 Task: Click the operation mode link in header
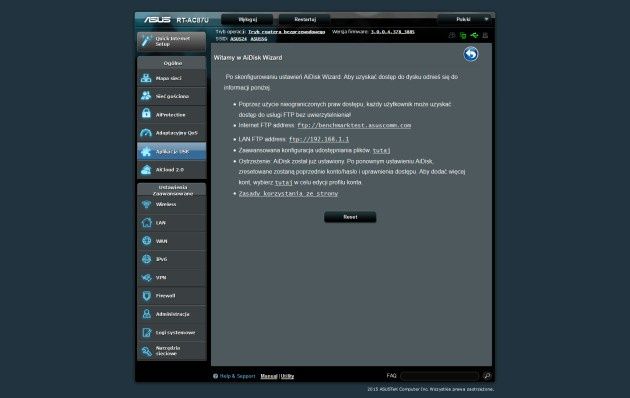286,32
